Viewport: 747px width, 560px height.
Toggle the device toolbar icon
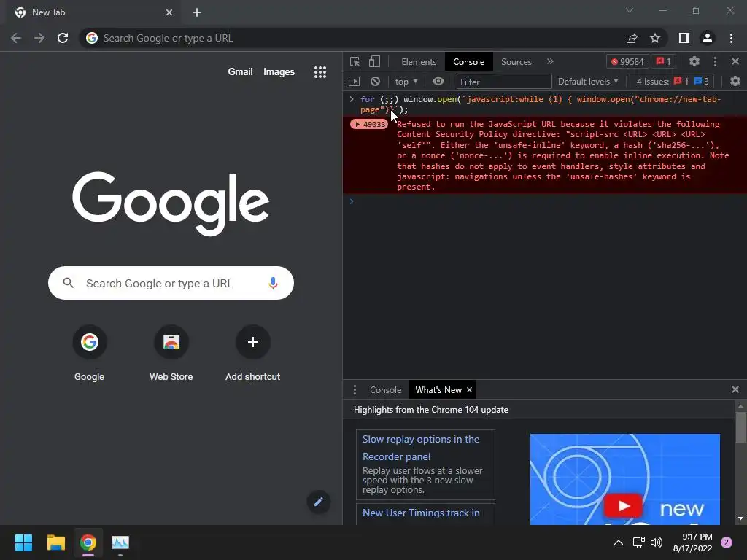click(x=374, y=61)
